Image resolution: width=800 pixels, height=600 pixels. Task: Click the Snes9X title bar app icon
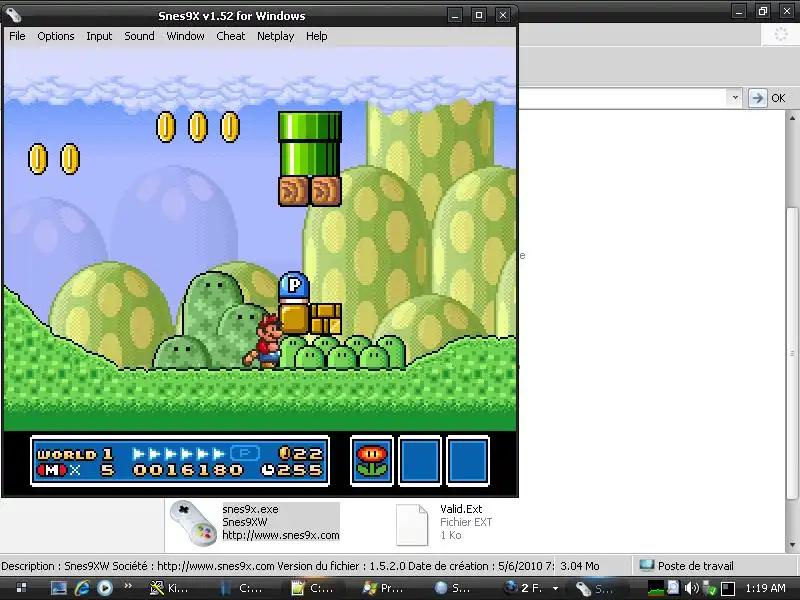(13, 15)
